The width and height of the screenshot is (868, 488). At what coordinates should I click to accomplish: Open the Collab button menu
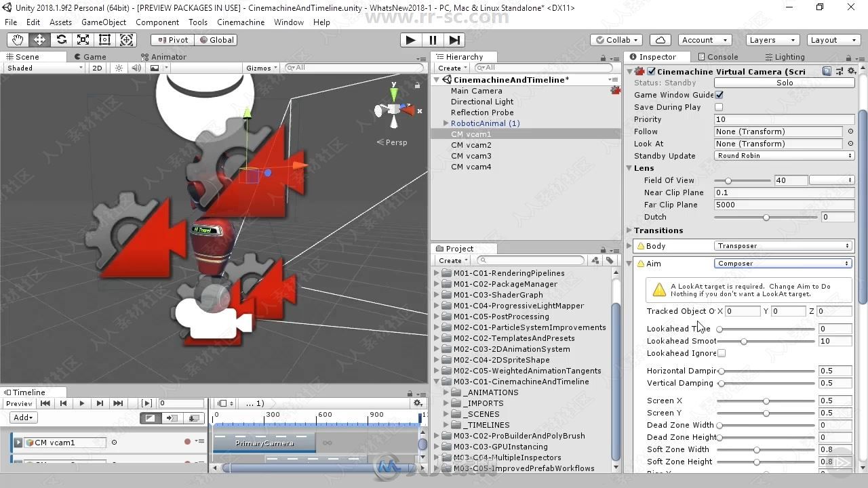tap(617, 40)
